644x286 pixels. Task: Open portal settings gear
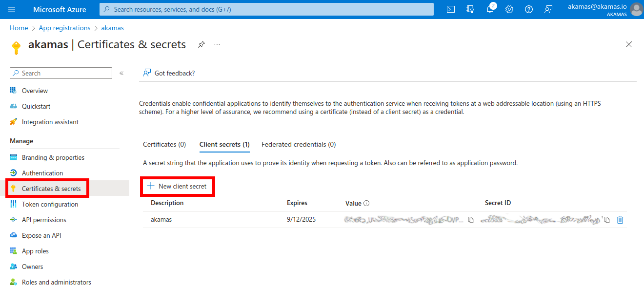tap(509, 9)
